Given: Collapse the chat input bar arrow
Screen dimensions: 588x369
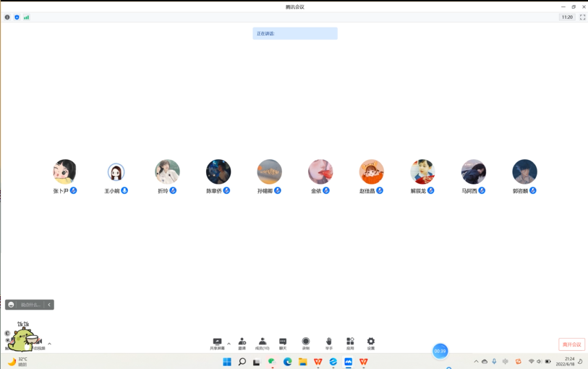Looking at the screenshot, I should coord(49,305).
